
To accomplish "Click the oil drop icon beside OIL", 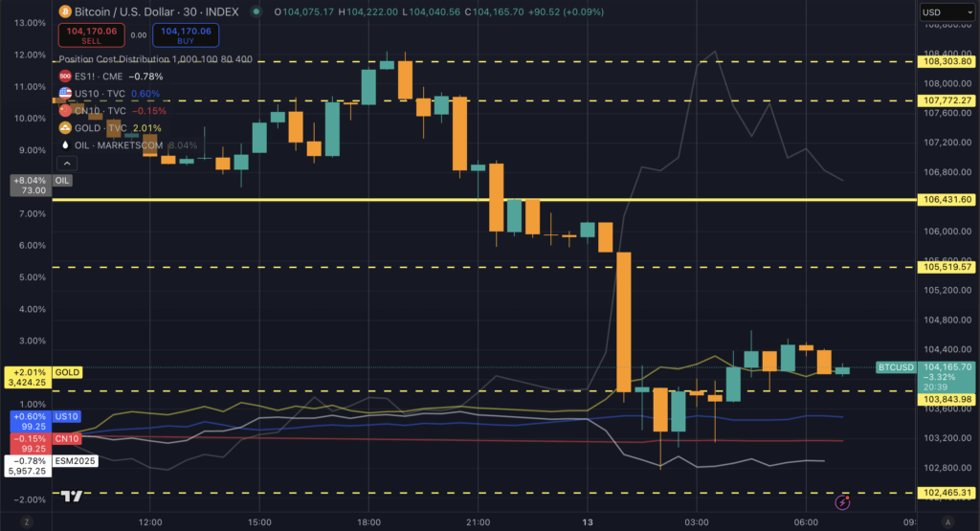I will tap(65, 144).
